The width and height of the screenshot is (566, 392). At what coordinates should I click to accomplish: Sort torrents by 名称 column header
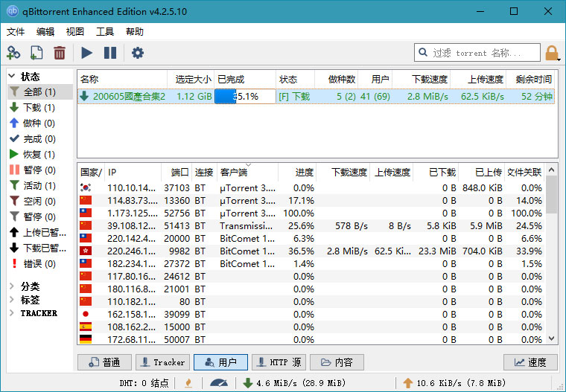coord(122,79)
